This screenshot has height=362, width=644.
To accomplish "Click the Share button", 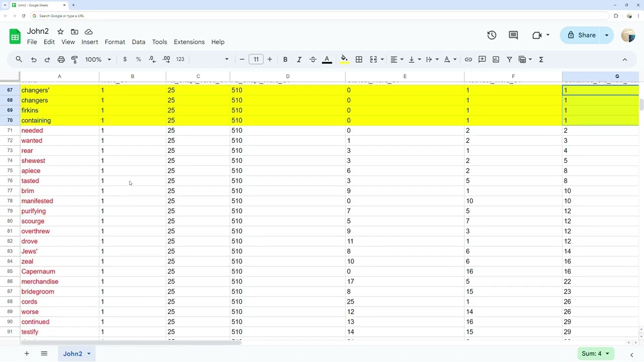I will [x=581, y=35].
